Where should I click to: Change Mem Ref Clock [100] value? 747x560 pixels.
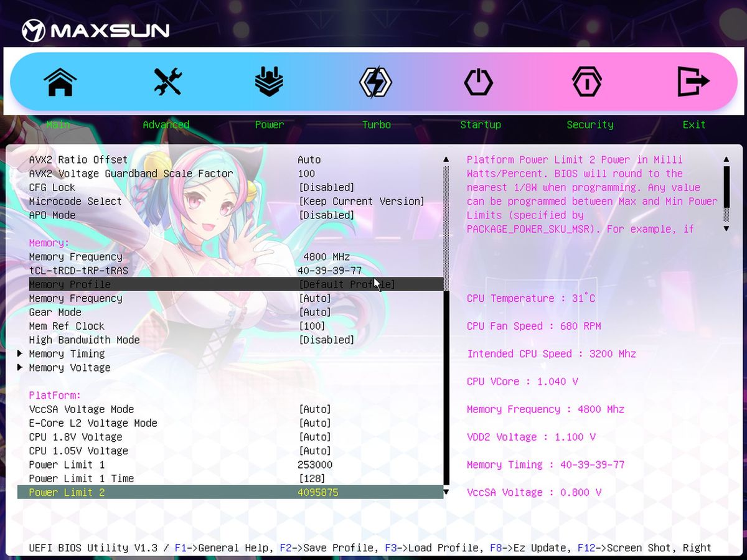pyautogui.click(x=312, y=326)
